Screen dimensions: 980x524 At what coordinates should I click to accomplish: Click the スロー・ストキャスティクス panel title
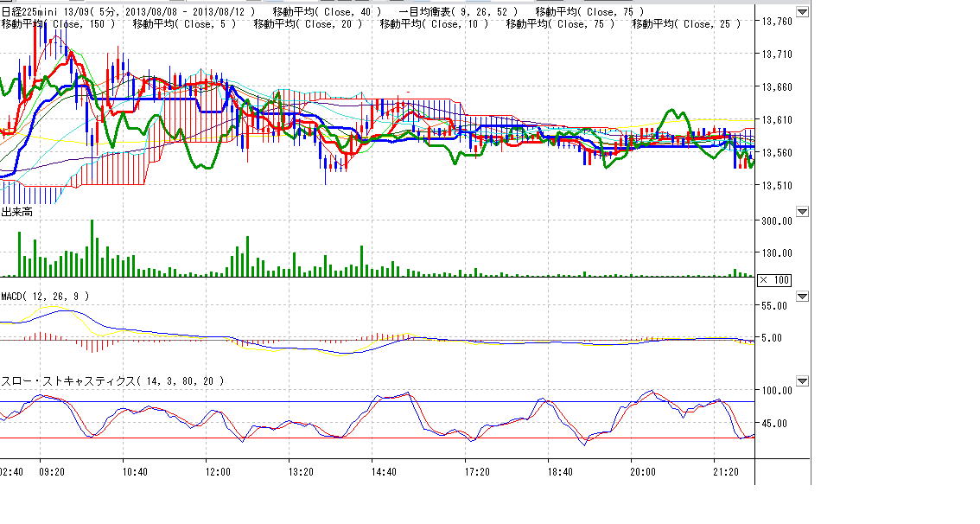(112, 380)
